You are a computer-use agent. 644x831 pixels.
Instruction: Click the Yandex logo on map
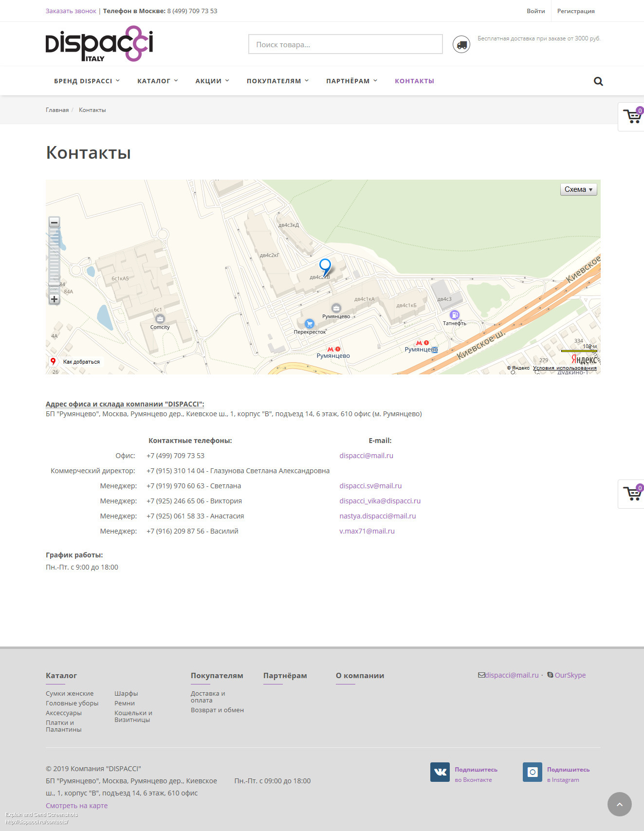584,359
